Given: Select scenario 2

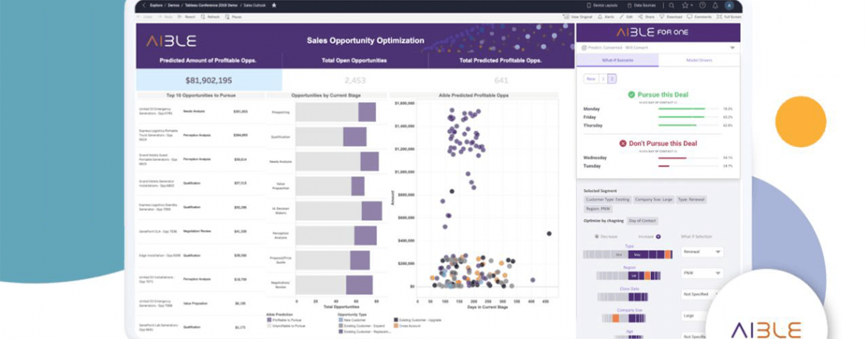Looking at the screenshot, I should (611, 78).
